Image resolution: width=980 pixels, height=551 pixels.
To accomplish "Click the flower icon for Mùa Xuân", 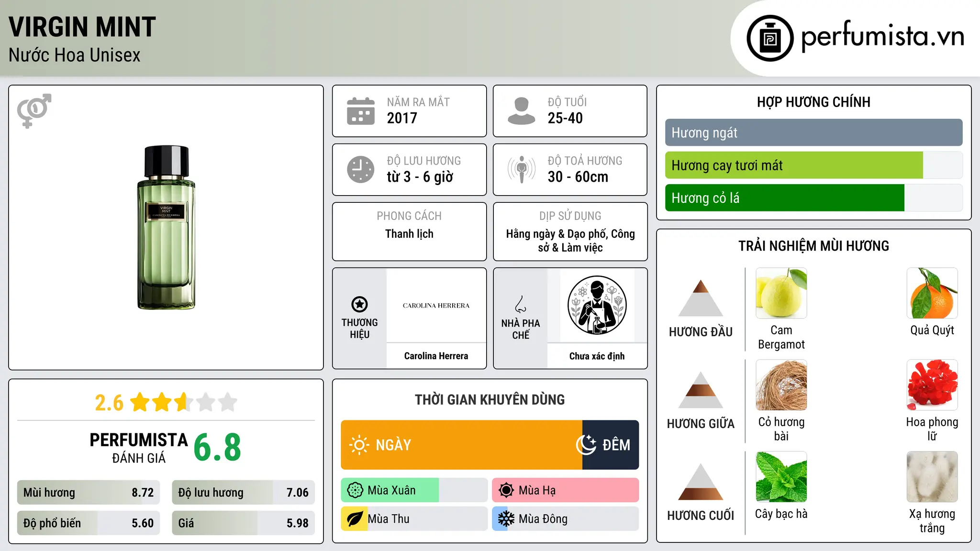I will coord(355,490).
